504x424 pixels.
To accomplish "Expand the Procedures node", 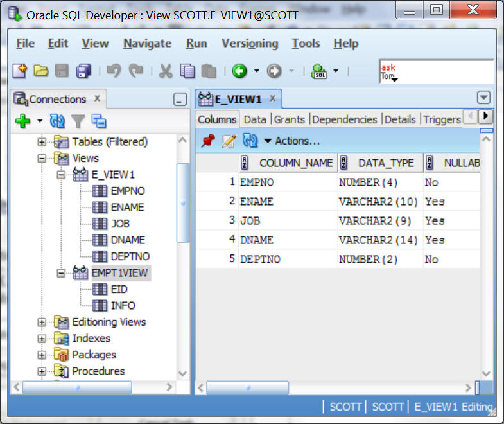I will [x=42, y=371].
